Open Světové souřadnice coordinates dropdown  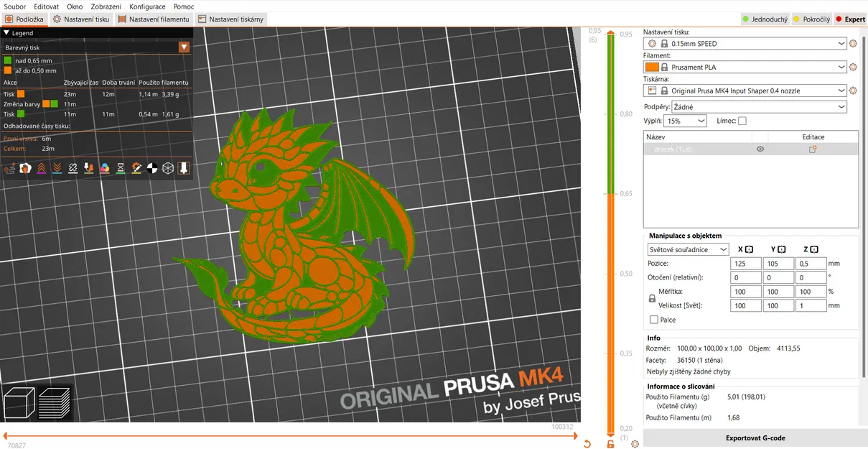[x=688, y=249]
